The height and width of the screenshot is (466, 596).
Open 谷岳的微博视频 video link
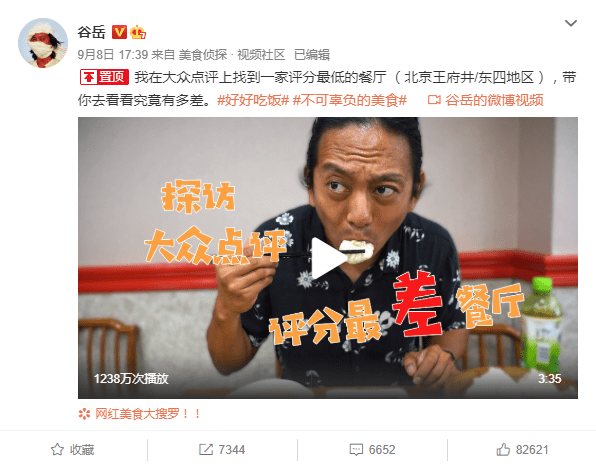point(494,100)
